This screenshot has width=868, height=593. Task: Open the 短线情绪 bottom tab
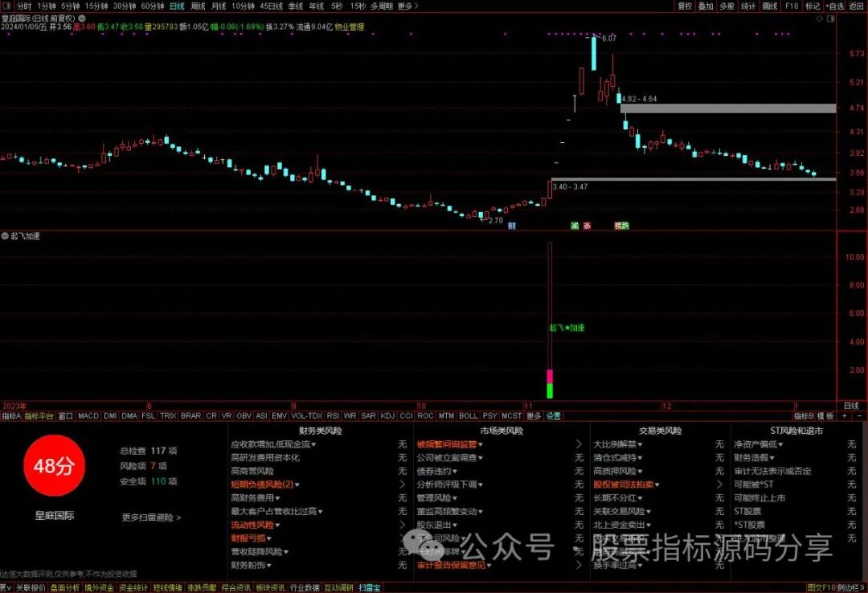point(168,588)
